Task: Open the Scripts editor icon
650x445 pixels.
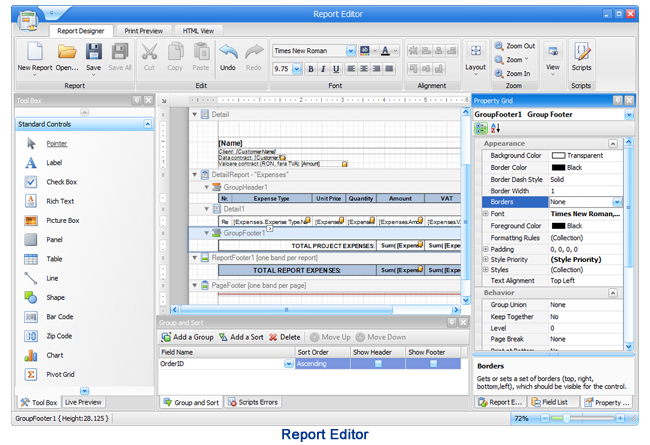Action: (x=582, y=52)
